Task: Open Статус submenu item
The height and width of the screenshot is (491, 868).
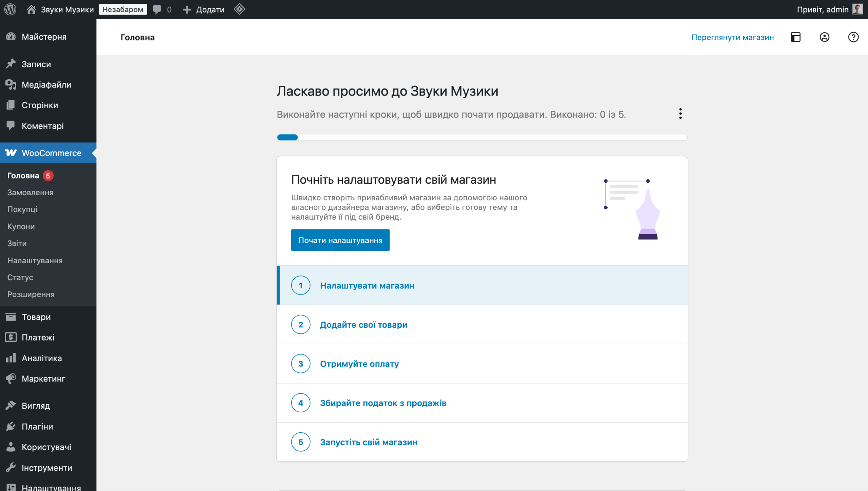Action: coord(20,278)
